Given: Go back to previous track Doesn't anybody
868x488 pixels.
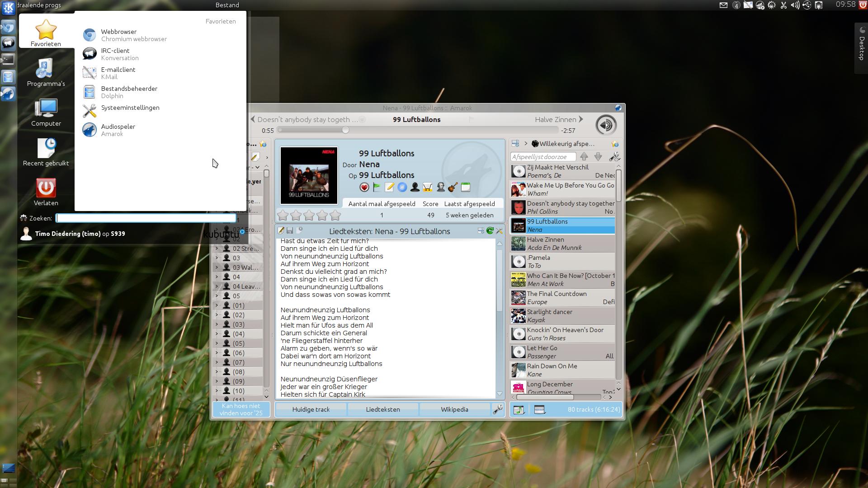Looking at the screenshot, I should coord(304,119).
